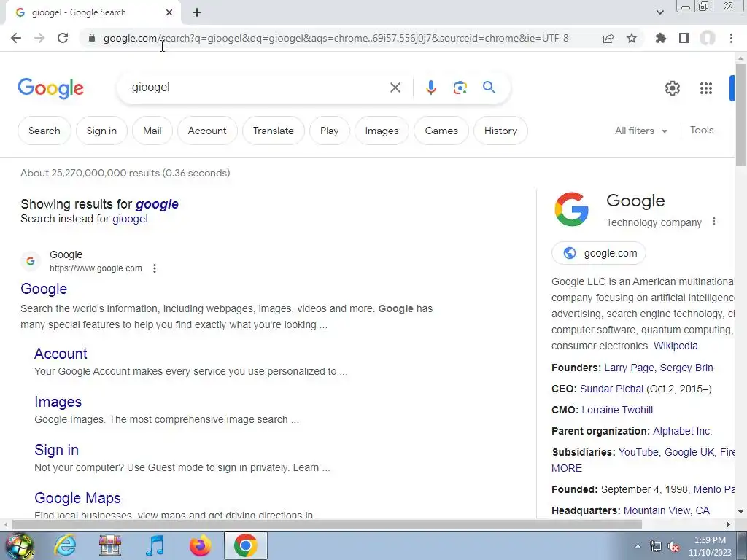The width and height of the screenshot is (747, 560).
Task: Open the muted volume tray icon
Action: pos(673,546)
